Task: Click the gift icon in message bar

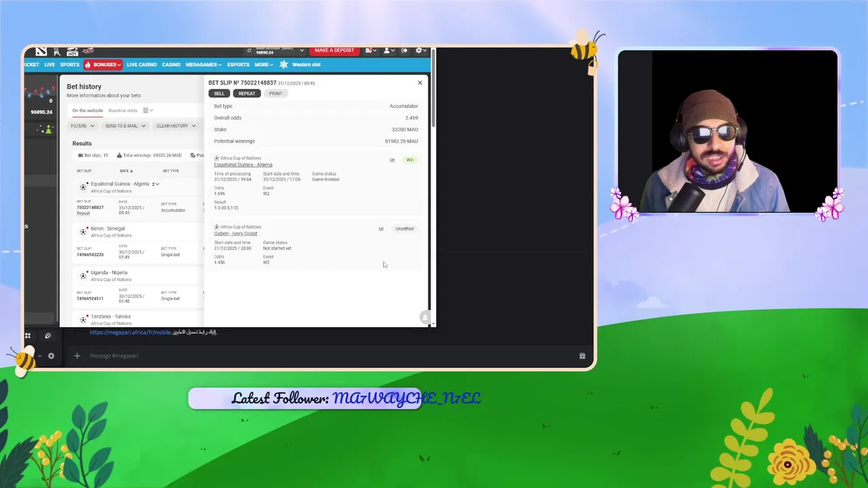Action: [x=582, y=356]
